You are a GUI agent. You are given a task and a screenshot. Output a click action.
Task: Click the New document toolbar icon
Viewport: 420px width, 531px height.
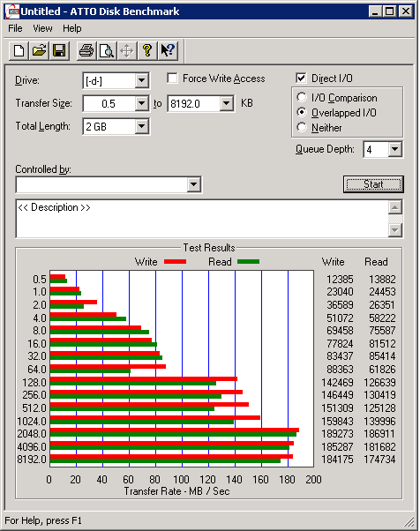(x=19, y=51)
